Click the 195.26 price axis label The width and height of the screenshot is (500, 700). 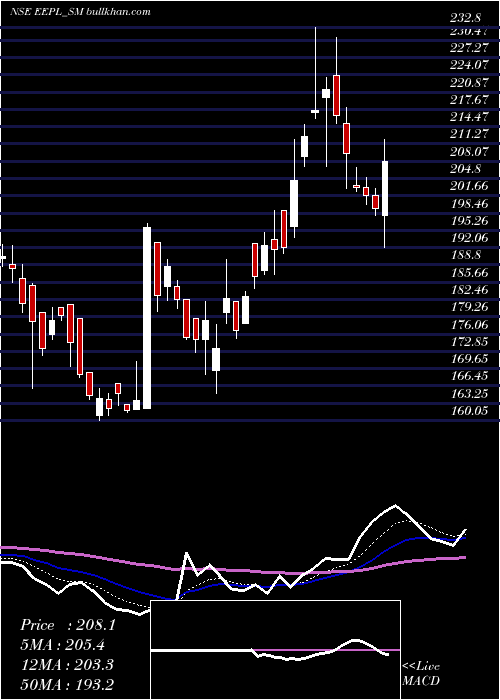click(x=468, y=221)
